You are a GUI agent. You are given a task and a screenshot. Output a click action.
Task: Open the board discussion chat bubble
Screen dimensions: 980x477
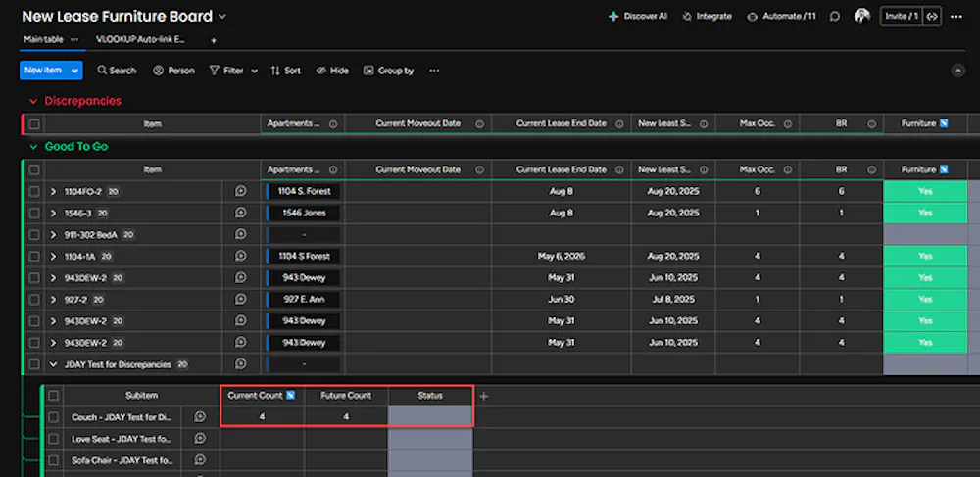click(835, 17)
